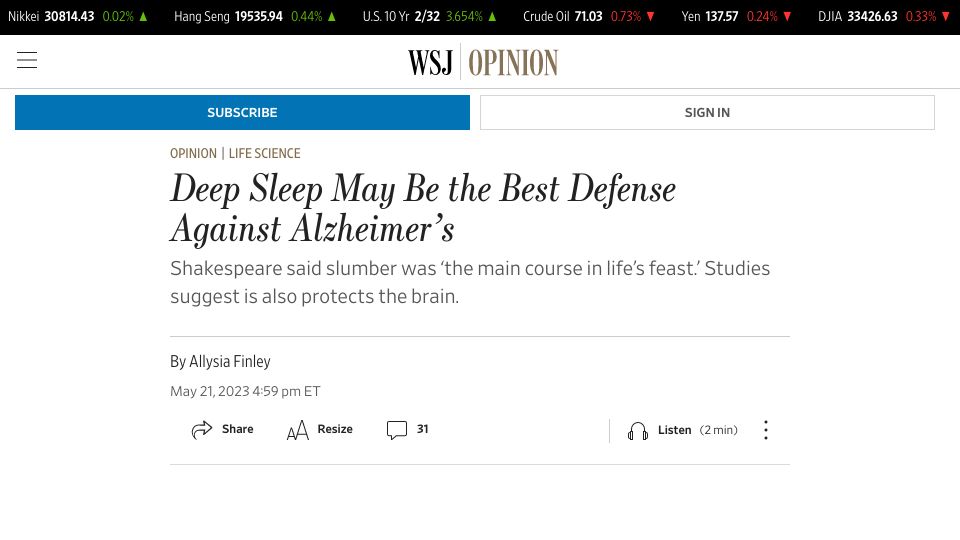Click the U.S. 10 Yr up arrow
The height and width of the screenshot is (540, 960).
click(x=492, y=17)
